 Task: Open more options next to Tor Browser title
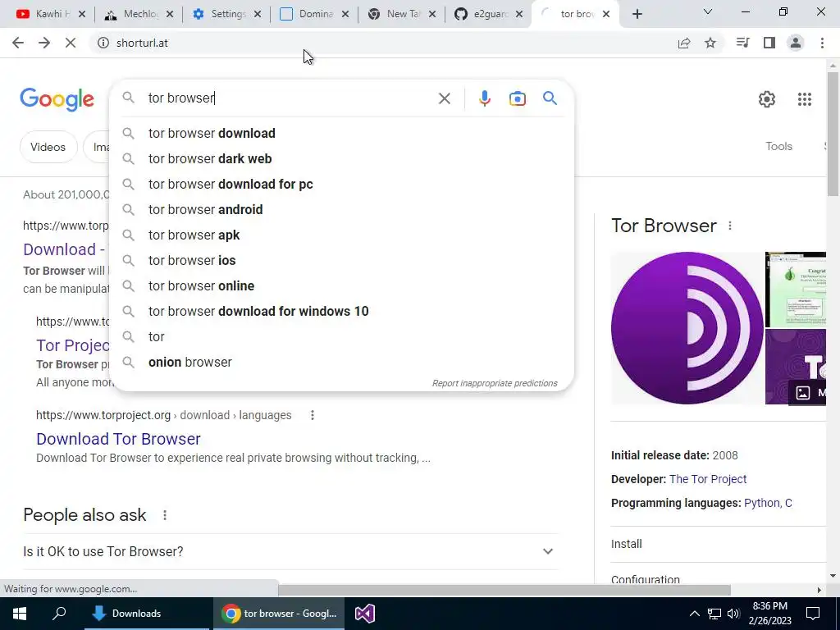pyautogui.click(x=729, y=226)
